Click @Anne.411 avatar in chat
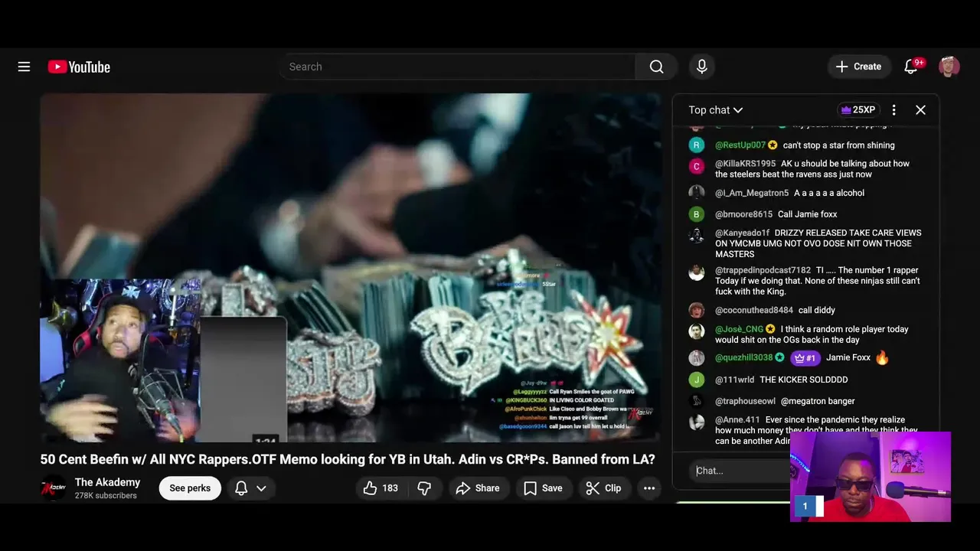Viewport: 980px width, 551px height. [696, 422]
